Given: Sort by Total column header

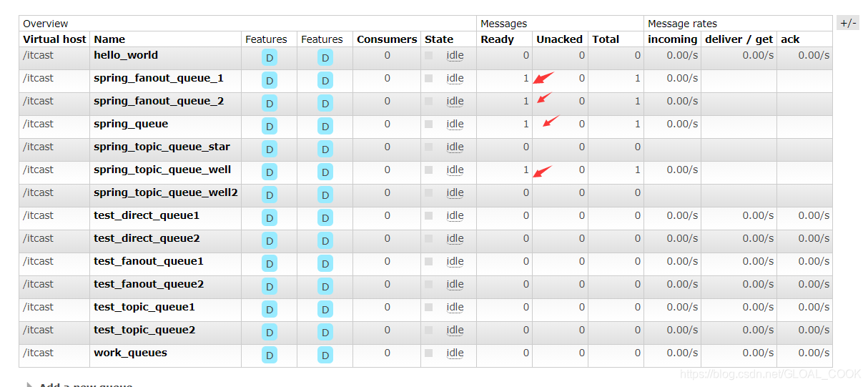Looking at the screenshot, I should click(x=606, y=39).
